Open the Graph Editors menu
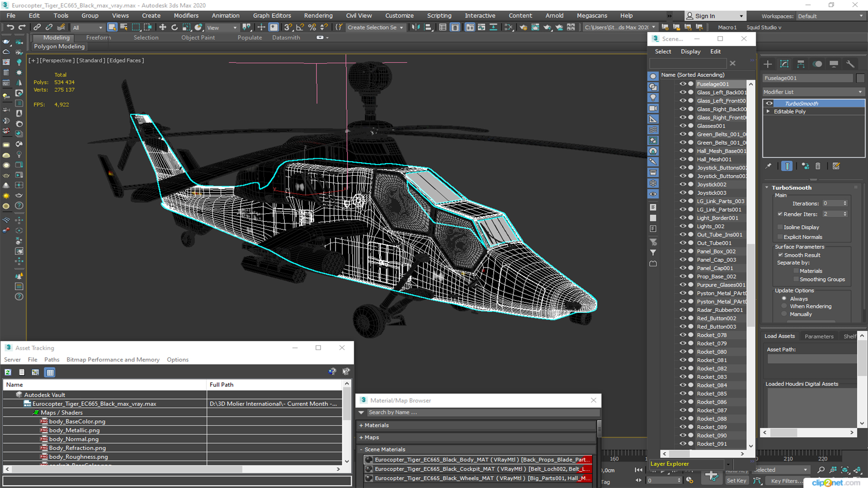 [272, 15]
